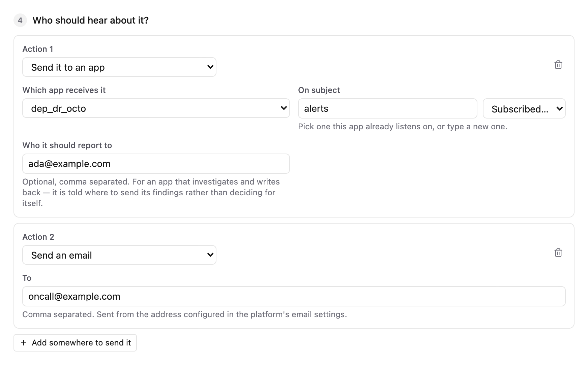This screenshot has width=588, height=365.
Task: Click the 'On subject' label
Action: coord(319,90)
